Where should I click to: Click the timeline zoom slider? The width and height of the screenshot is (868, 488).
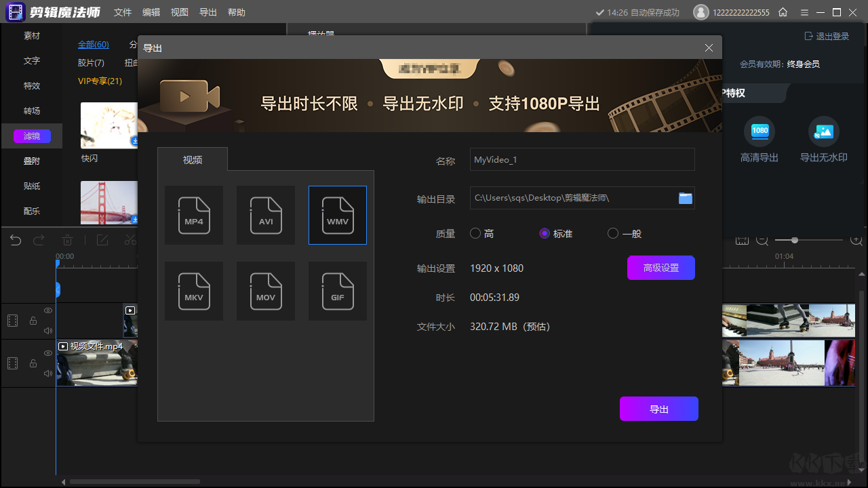794,240
